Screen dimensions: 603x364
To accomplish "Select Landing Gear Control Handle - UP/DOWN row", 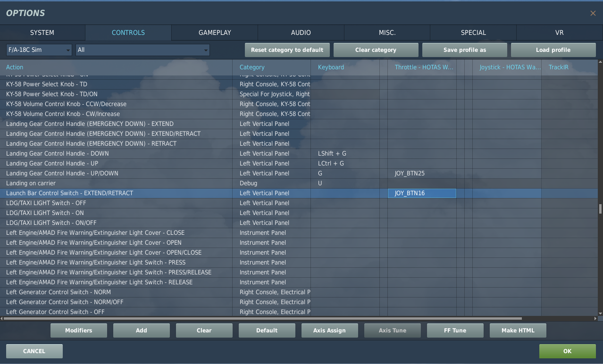I will pos(299,174).
